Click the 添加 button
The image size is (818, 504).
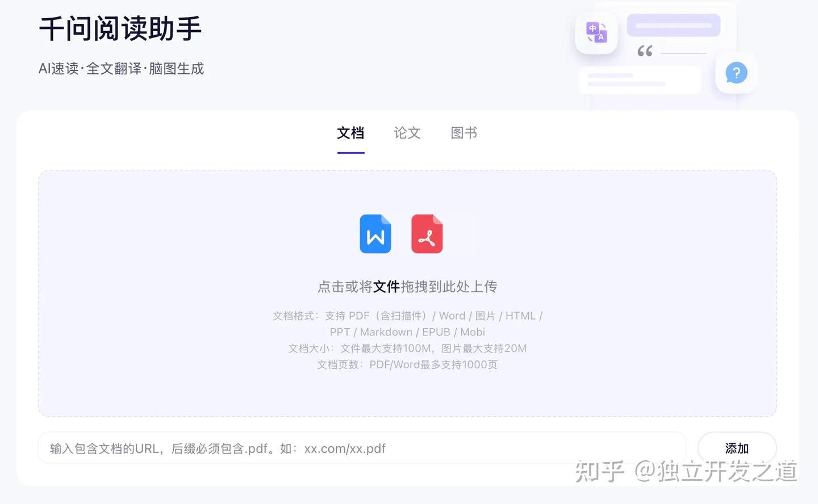point(737,448)
